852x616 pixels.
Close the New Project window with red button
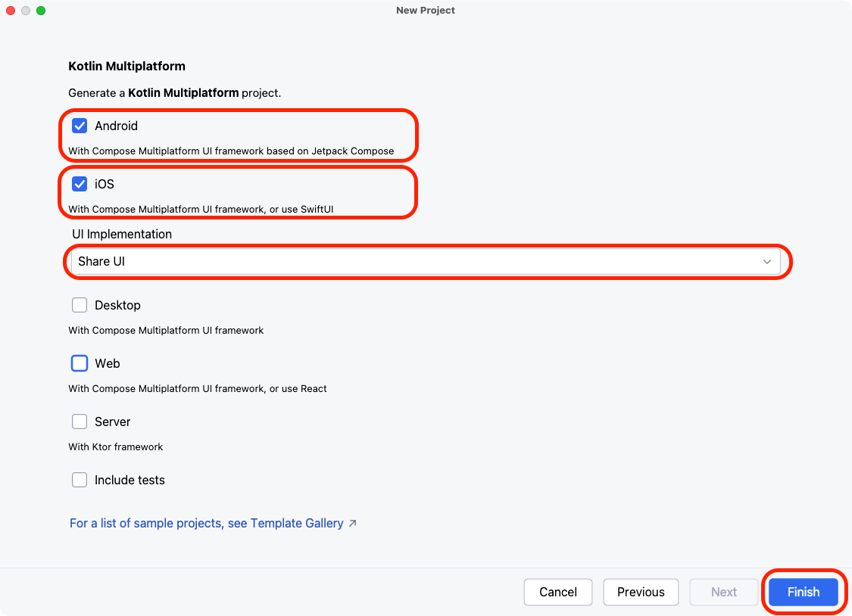[11, 11]
